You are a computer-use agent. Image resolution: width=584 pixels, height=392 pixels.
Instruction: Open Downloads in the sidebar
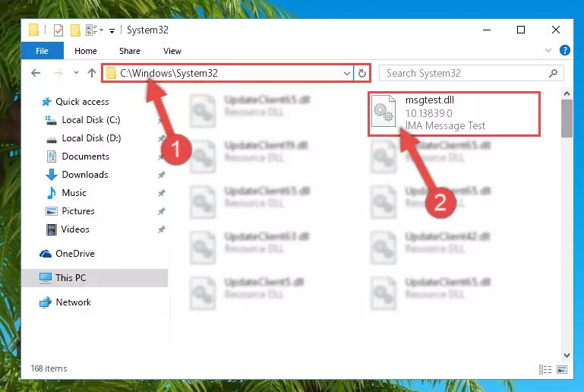tap(85, 175)
